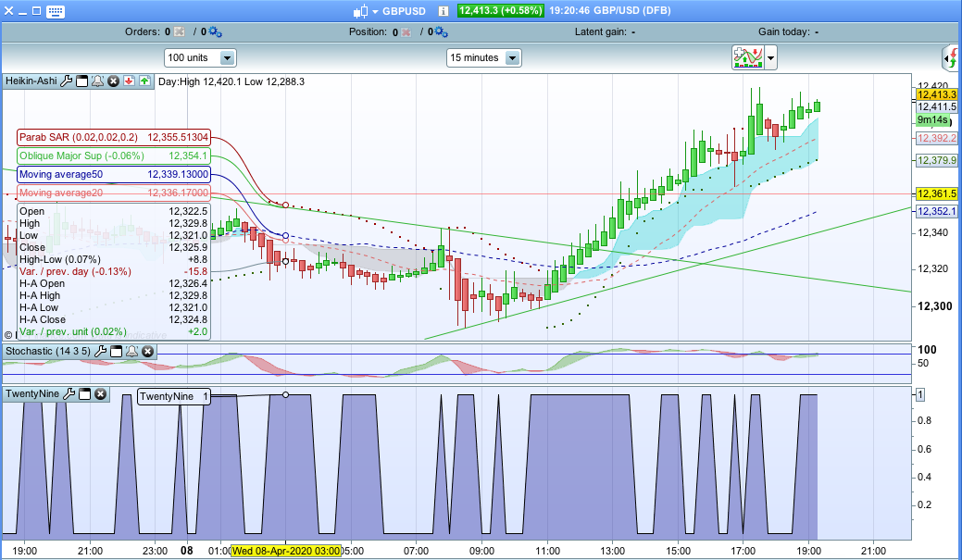This screenshot has height=560, width=962.
Task: Remove the Heikin-Ashi panel with X
Action: pos(114,81)
